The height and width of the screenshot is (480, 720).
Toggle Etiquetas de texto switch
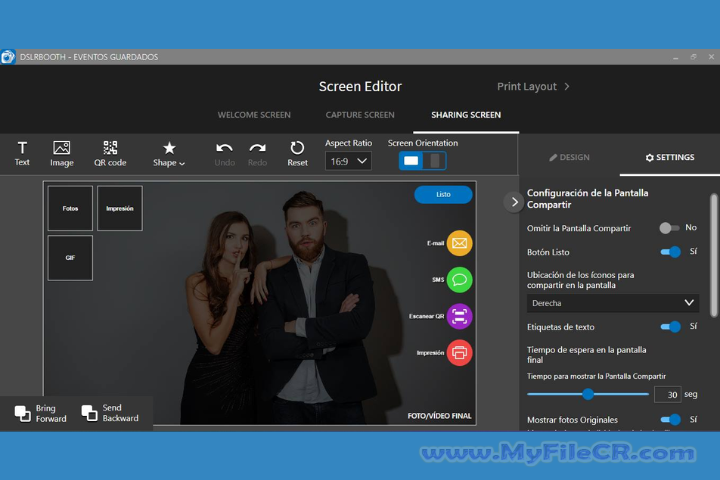coord(670,327)
